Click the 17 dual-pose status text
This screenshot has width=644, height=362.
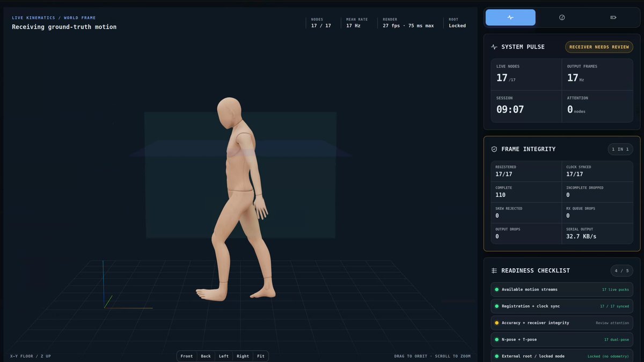click(x=617, y=339)
